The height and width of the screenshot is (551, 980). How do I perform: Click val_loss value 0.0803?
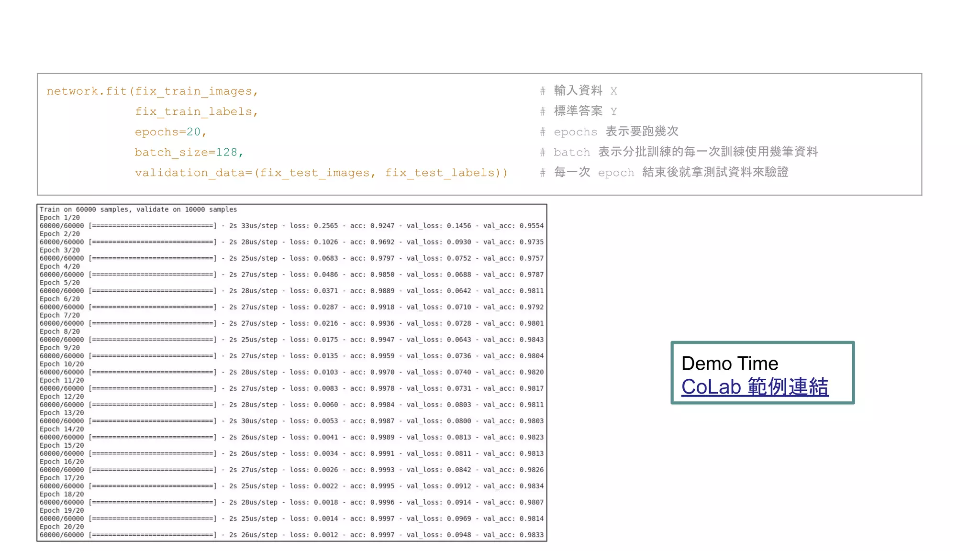tap(459, 405)
